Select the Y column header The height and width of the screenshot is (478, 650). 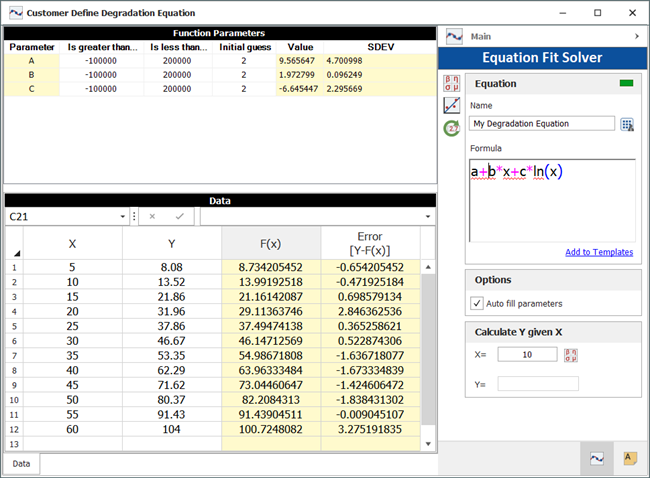(x=172, y=243)
